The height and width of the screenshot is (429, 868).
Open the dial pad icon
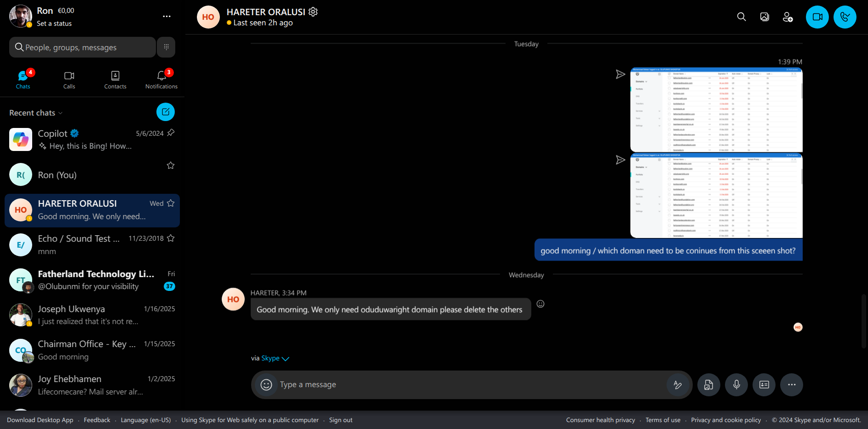pyautogui.click(x=166, y=47)
